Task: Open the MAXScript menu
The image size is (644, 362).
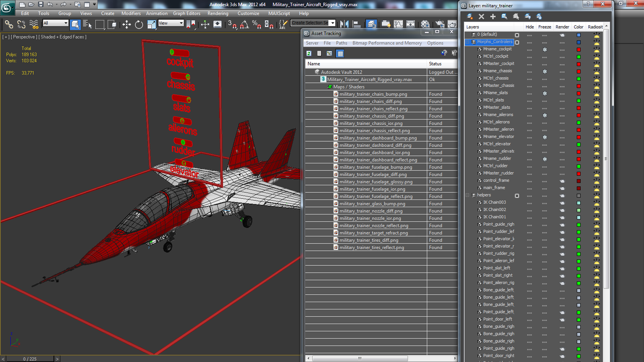Action: pyautogui.click(x=279, y=13)
